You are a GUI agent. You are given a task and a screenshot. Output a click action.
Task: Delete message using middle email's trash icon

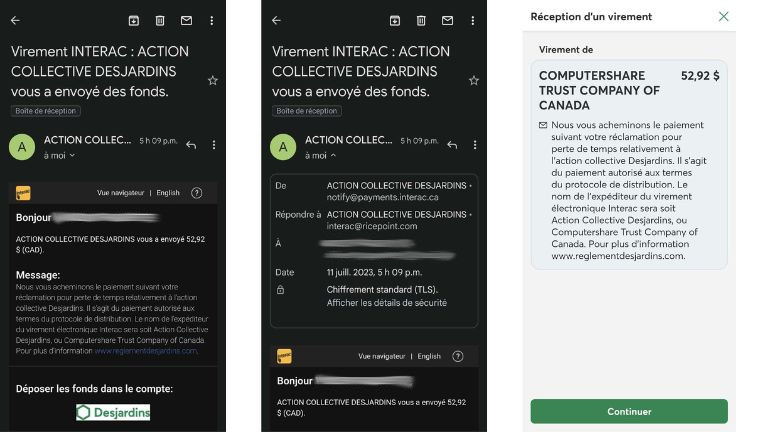(x=421, y=21)
